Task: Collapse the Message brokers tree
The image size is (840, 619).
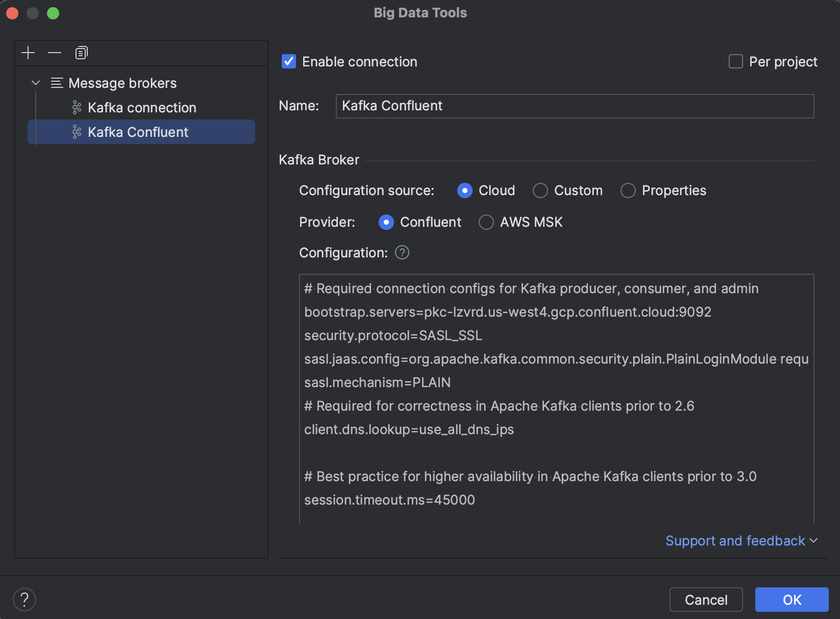Action: (35, 83)
